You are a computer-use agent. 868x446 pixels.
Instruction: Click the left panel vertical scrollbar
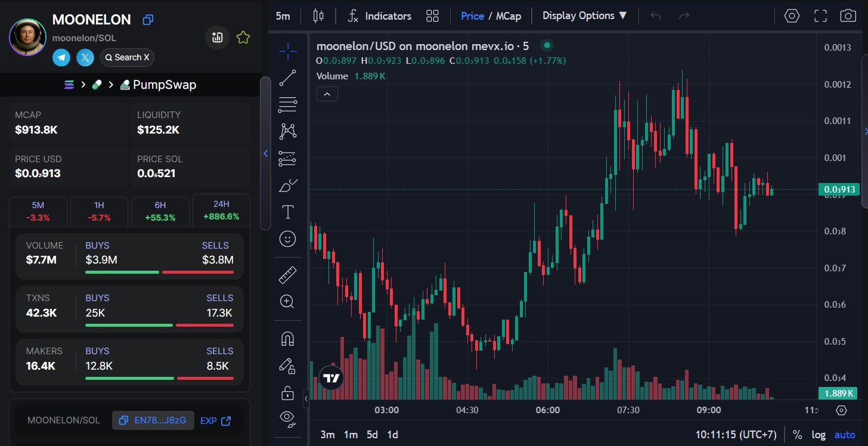tap(265, 153)
